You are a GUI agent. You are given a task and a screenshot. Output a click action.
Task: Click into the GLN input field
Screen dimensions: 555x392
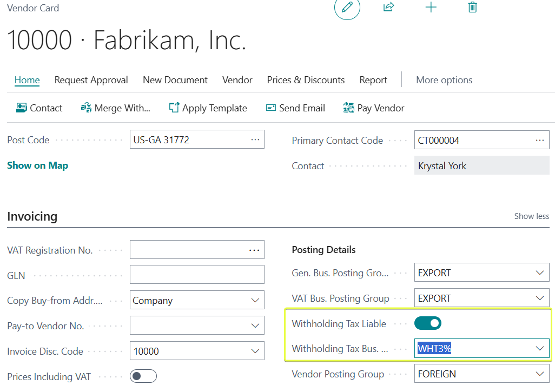197,275
